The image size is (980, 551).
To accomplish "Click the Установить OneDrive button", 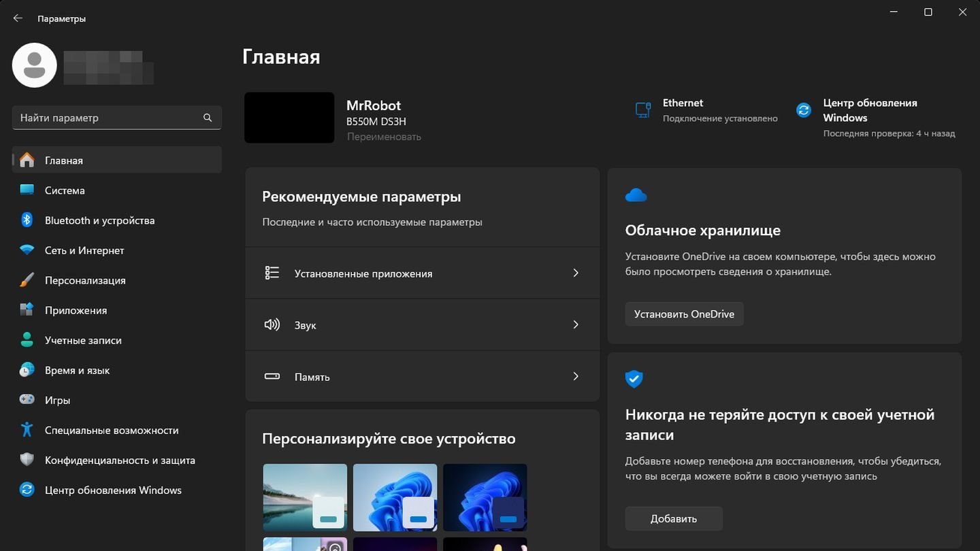I will 684,314.
